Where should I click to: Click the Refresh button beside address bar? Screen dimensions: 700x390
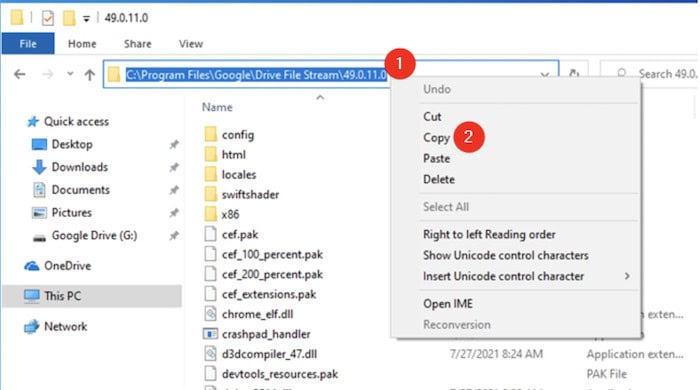coord(574,74)
